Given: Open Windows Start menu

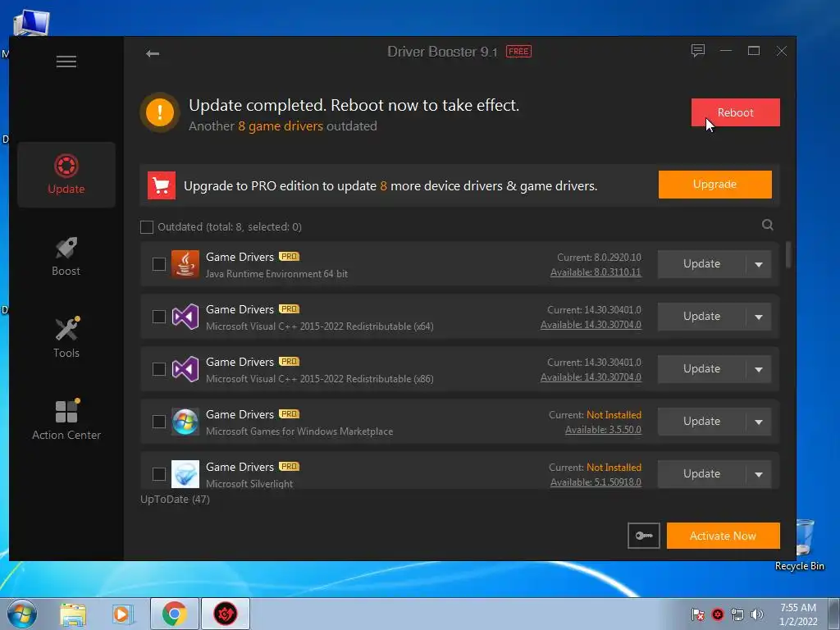Looking at the screenshot, I should pos(21,614).
